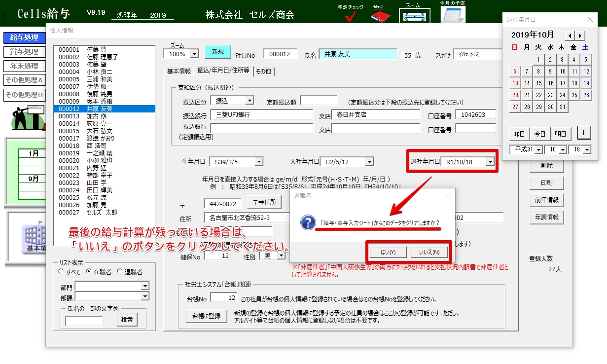
Task: Click the 氏名の一部の文字列 search field
Action: (84, 321)
